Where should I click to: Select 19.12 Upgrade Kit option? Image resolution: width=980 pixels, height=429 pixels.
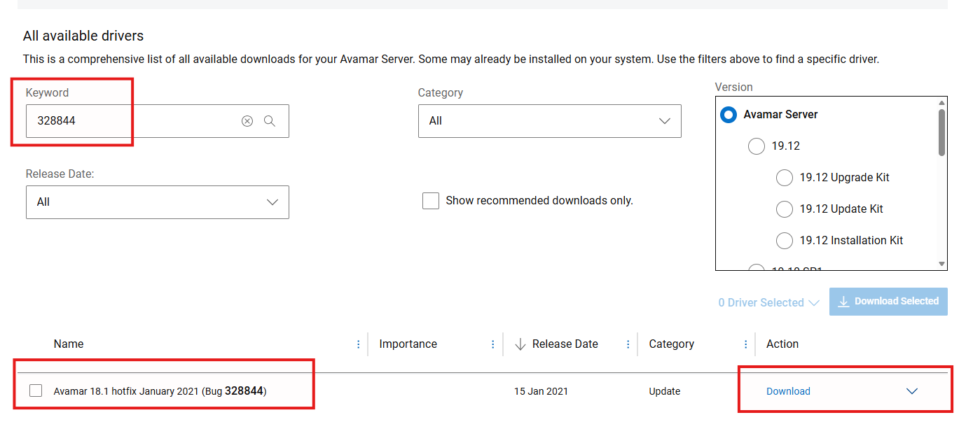tap(785, 178)
